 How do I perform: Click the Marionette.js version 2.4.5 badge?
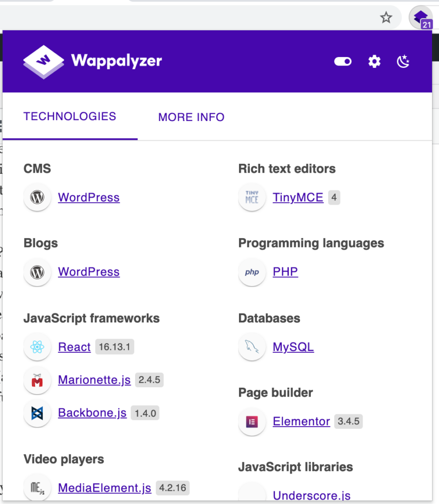[x=149, y=379]
